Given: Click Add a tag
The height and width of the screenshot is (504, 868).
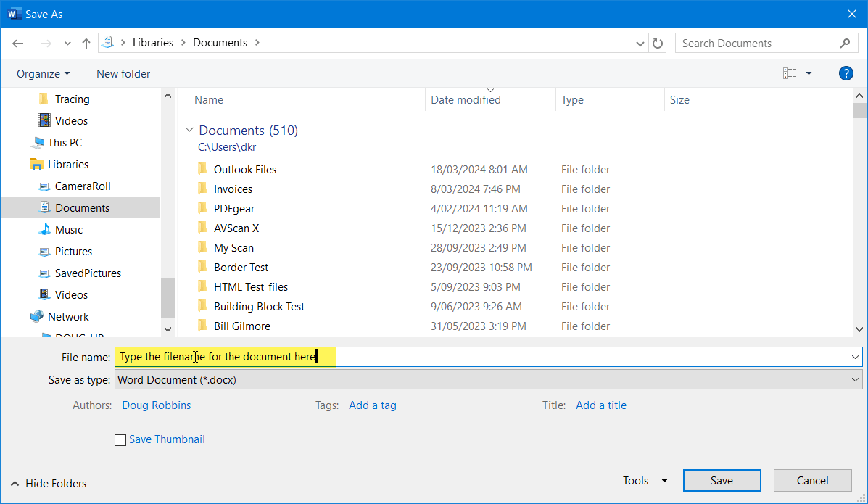Looking at the screenshot, I should [x=373, y=405].
